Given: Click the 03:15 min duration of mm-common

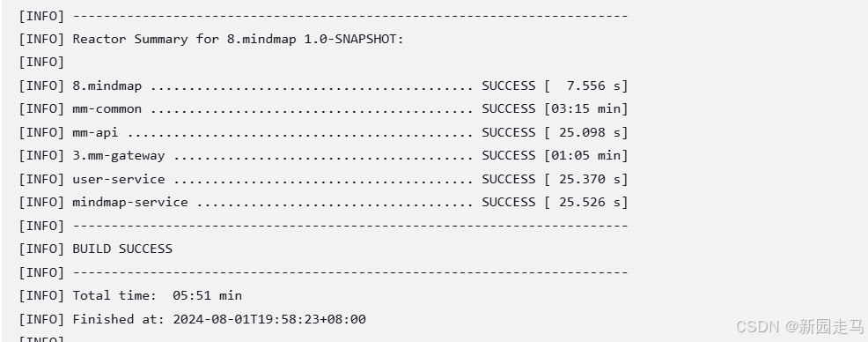Looking at the screenshot, I should tap(586, 109).
